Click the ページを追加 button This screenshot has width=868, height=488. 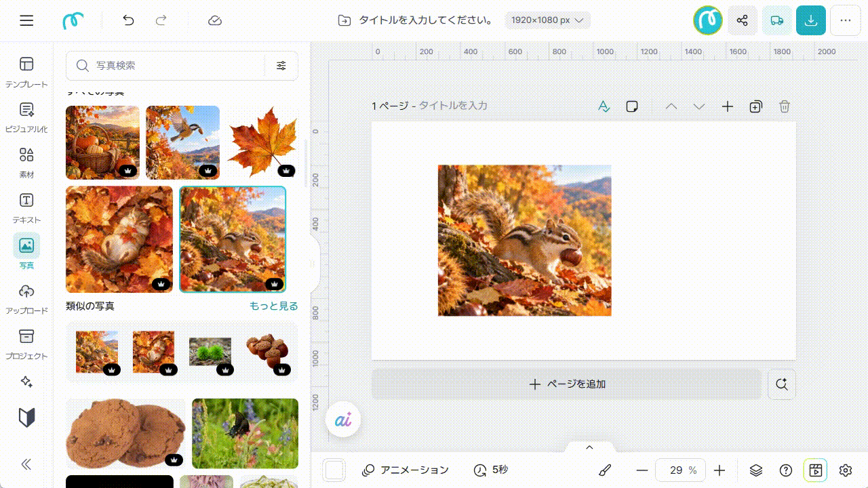pos(567,384)
